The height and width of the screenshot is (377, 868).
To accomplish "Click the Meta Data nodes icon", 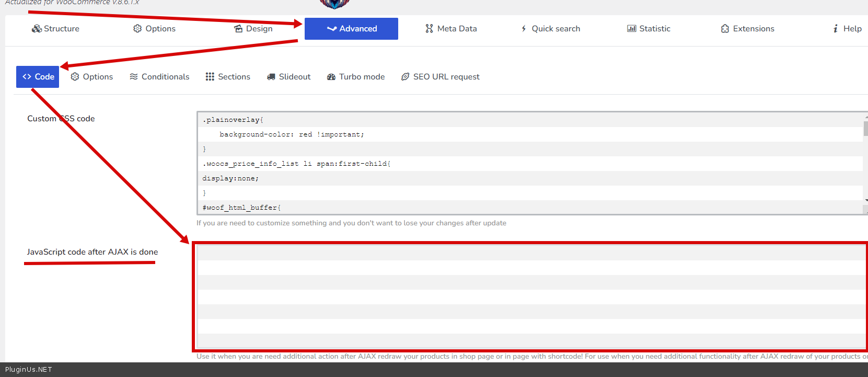I will [x=429, y=29].
